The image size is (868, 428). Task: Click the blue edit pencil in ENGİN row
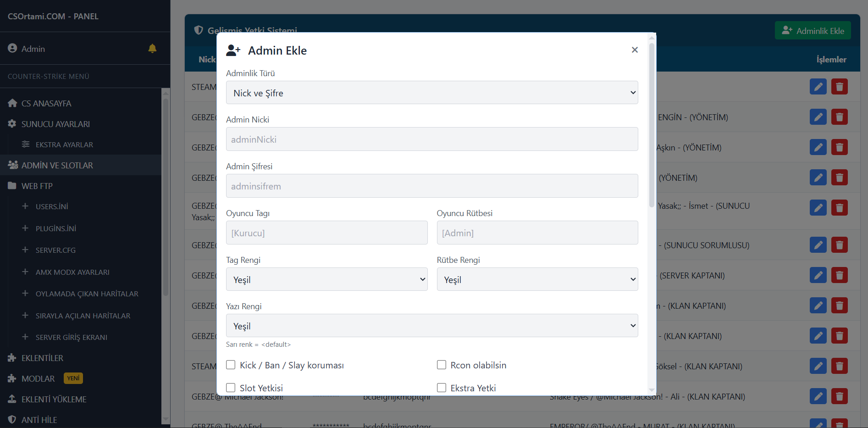pyautogui.click(x=818, y=117)
